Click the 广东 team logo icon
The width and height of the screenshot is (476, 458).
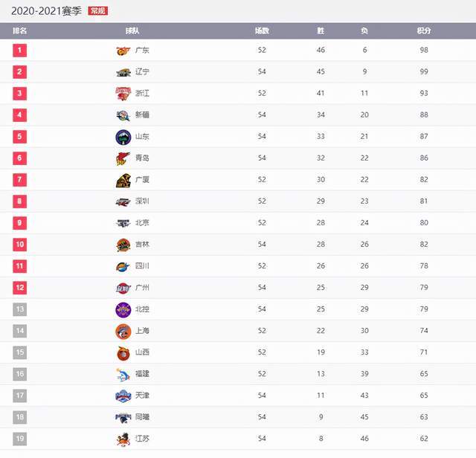click(123, 51)
